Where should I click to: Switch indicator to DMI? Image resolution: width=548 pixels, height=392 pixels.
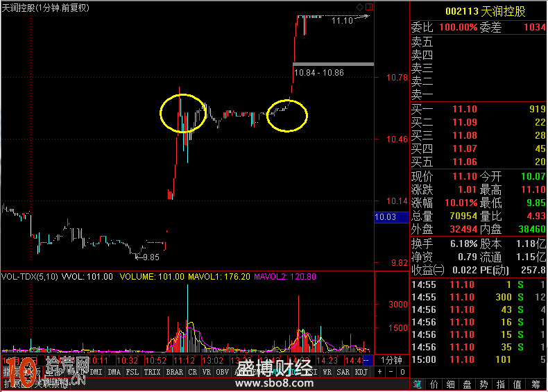pos(96,372)
